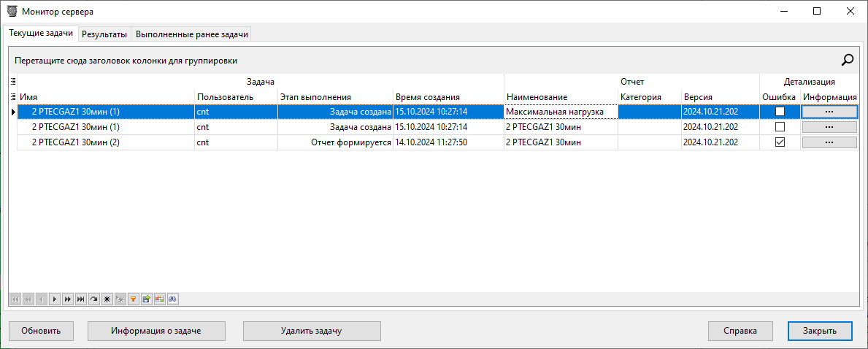Click Информация о задаче button
The height and width of the screenshot is (349, 868).
[x=156, y=331]
